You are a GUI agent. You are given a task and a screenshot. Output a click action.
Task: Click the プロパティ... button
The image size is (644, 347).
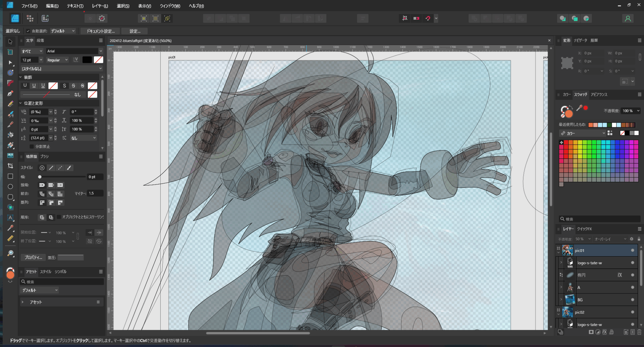tap(33, 258)
